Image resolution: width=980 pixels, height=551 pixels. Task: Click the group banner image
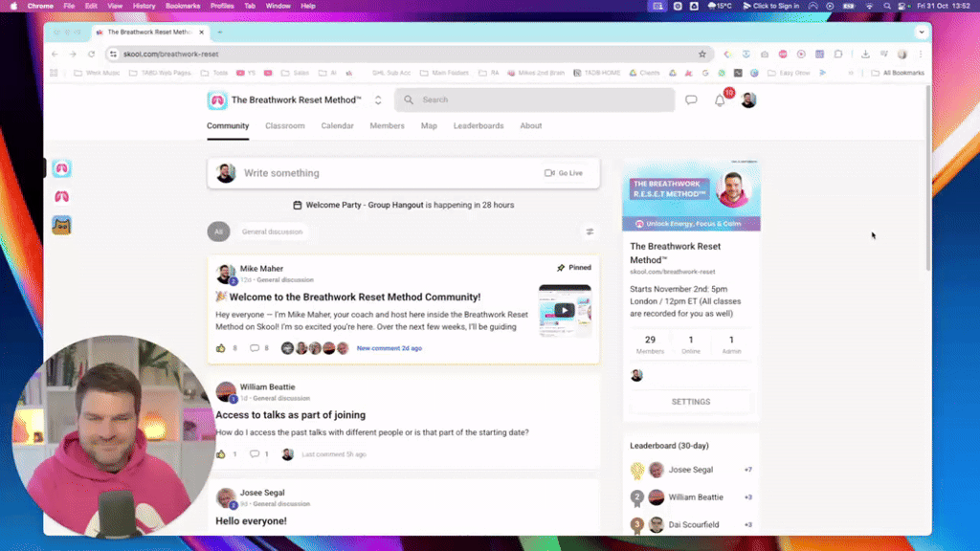pos(691,196)
